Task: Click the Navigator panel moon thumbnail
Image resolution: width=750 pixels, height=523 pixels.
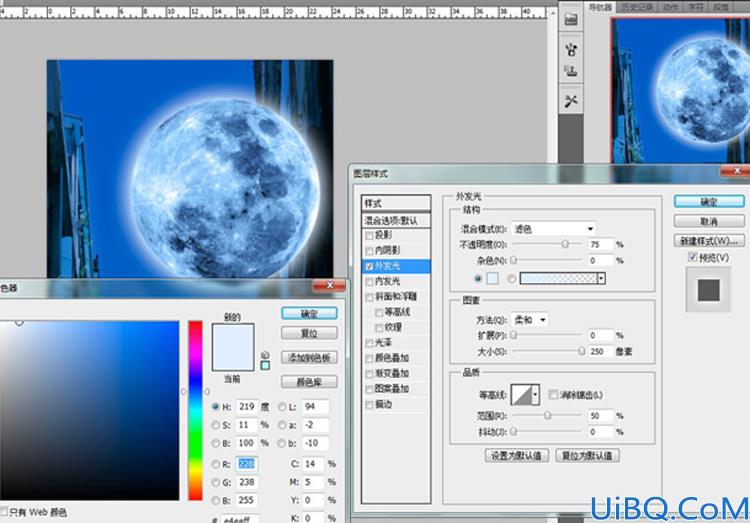Action: point(681,91)
